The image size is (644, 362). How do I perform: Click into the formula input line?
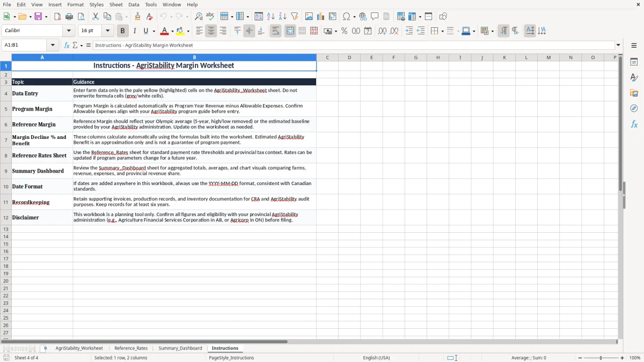coord(354,45)
